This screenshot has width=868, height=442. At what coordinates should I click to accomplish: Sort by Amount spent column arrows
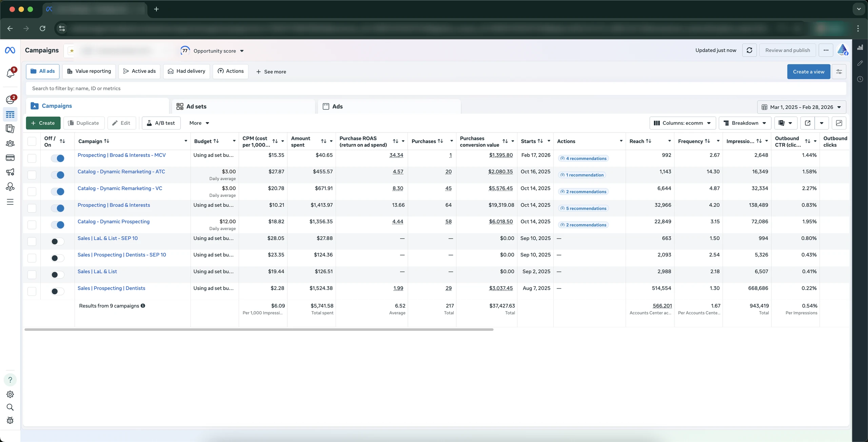pyautogui.click(x=323, y=141)
